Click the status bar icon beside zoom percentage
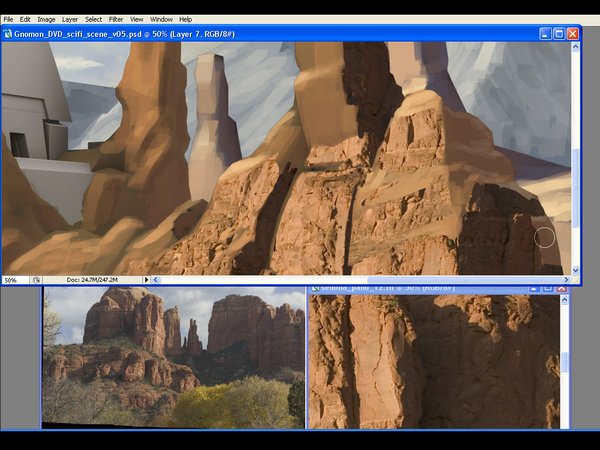Image resolution: width=600 pixels, height=450 pixels. point(36,280)
